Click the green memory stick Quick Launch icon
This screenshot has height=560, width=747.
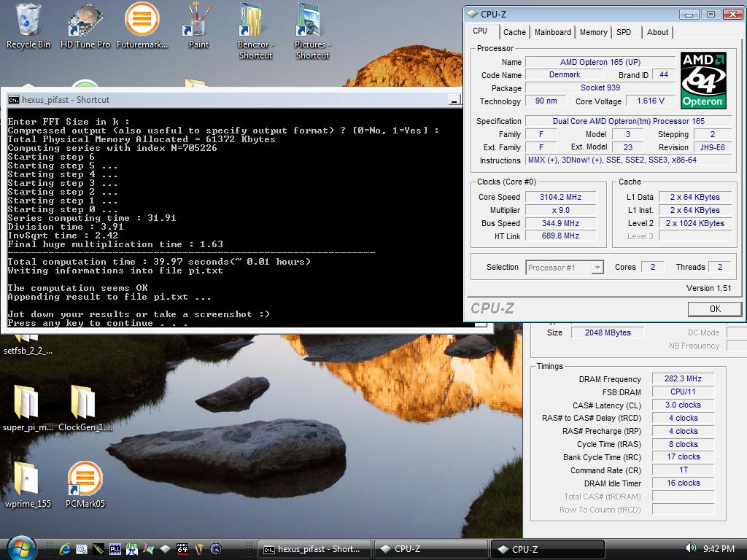98,549
